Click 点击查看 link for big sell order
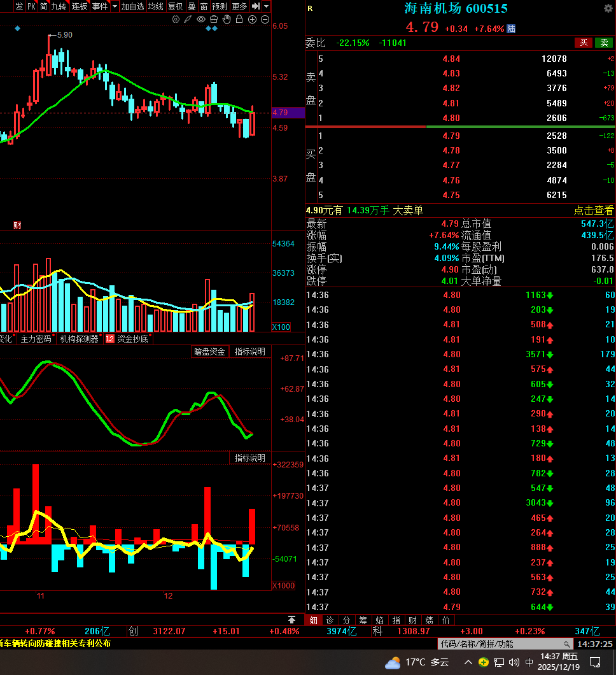The image size is (616, 675). [594, 211]
